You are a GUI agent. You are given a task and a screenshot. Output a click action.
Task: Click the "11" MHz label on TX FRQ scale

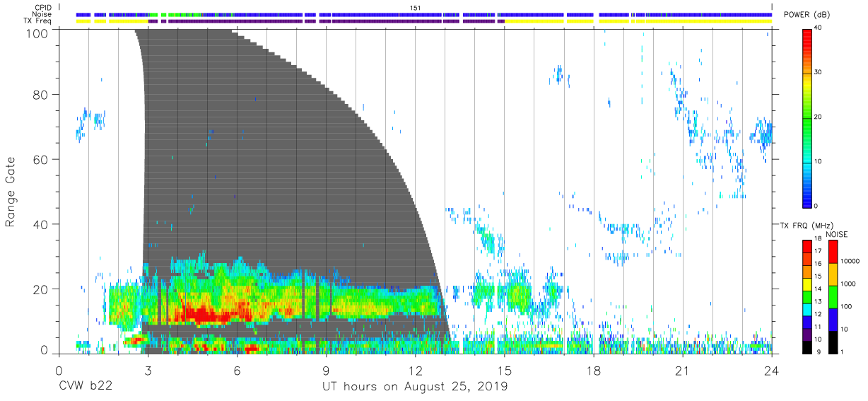(x=819, y=327)
